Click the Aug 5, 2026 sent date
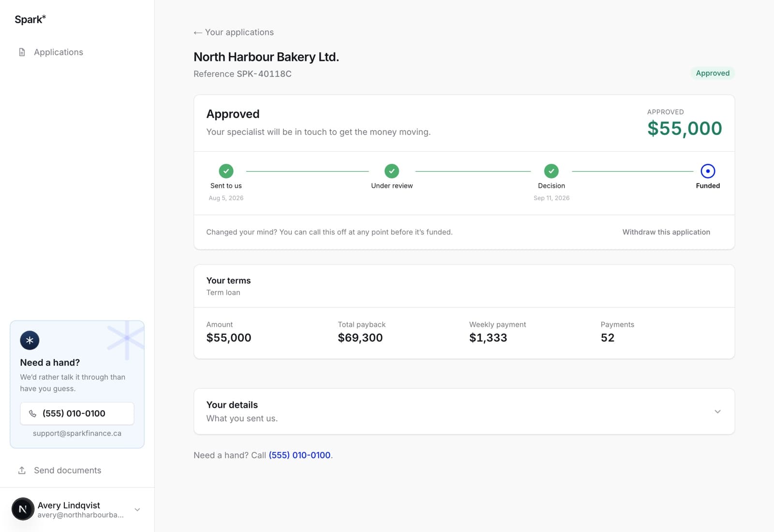774x532 pixels. point(226,198)
